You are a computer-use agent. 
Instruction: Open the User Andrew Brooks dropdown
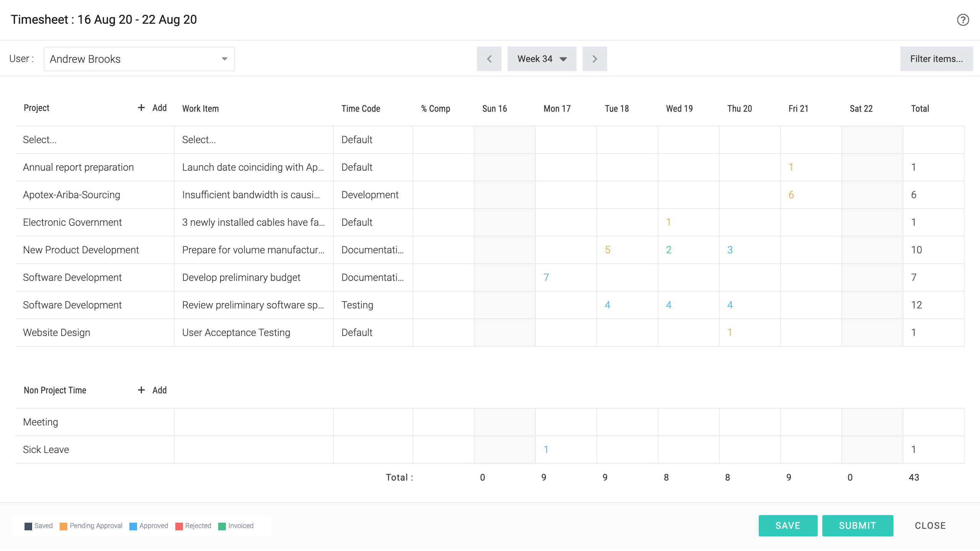[139, 59]
